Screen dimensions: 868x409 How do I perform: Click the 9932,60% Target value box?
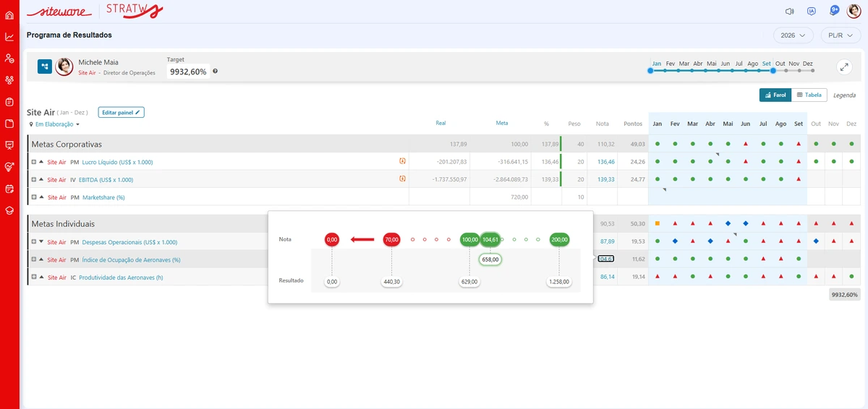click(189, 72)
